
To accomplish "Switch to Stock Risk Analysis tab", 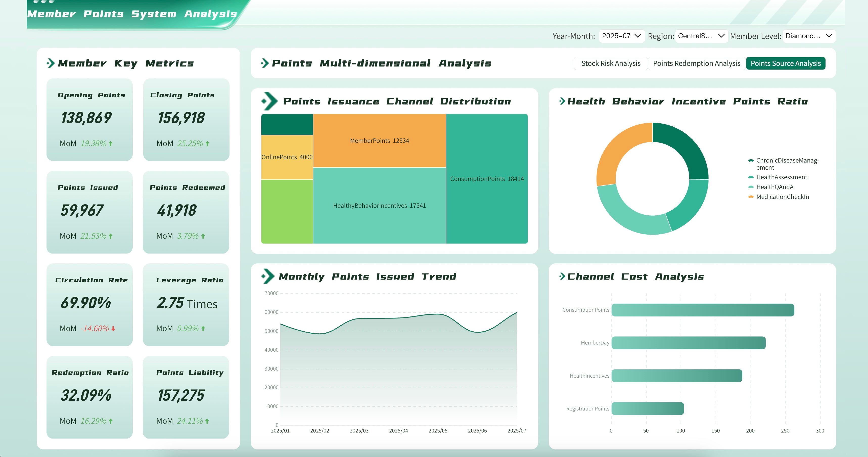I will 611,63.
